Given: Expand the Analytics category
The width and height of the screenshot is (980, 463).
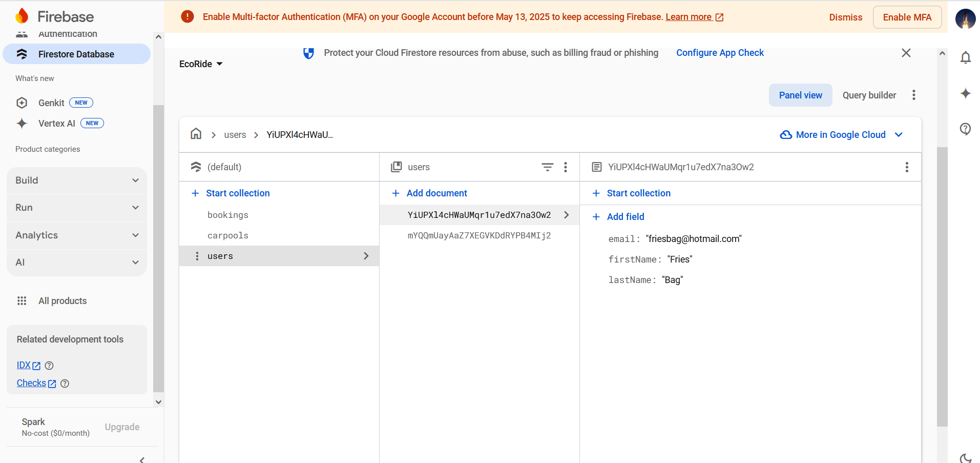Looking at the screenshot, I should [x=77, y=235].
